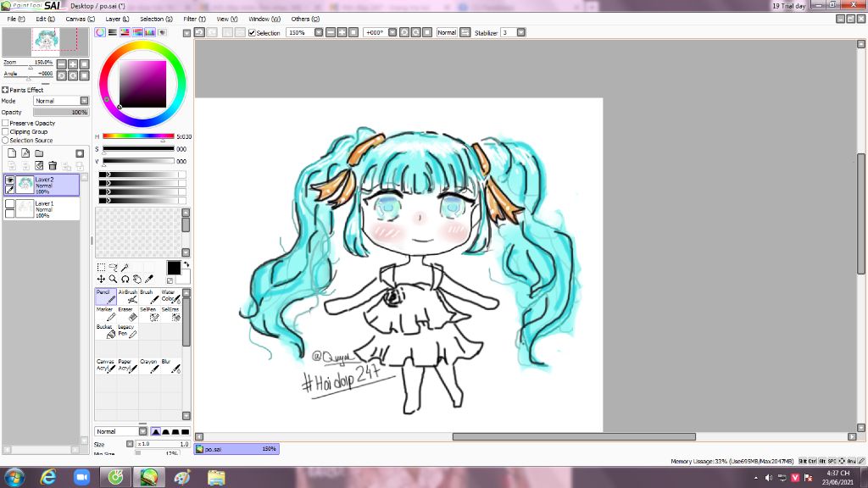Pick the Canvas Acryl brush

(105, 365)
